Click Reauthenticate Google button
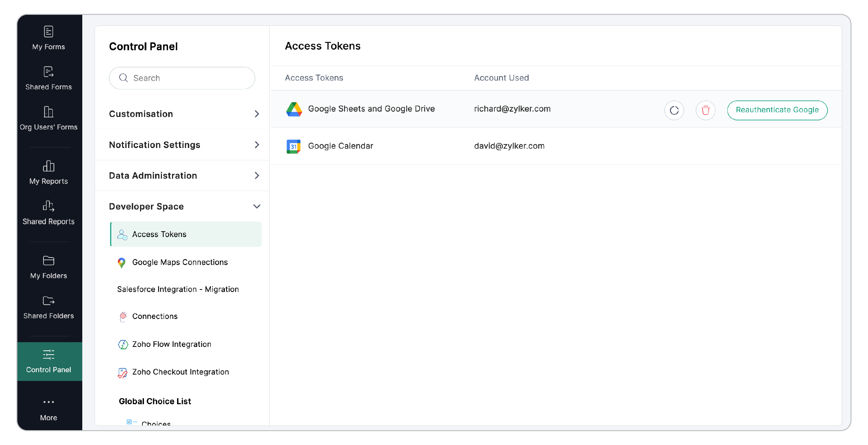Image resolution: width=868 pixels, height=445 pixels. (x=777, y=110)
